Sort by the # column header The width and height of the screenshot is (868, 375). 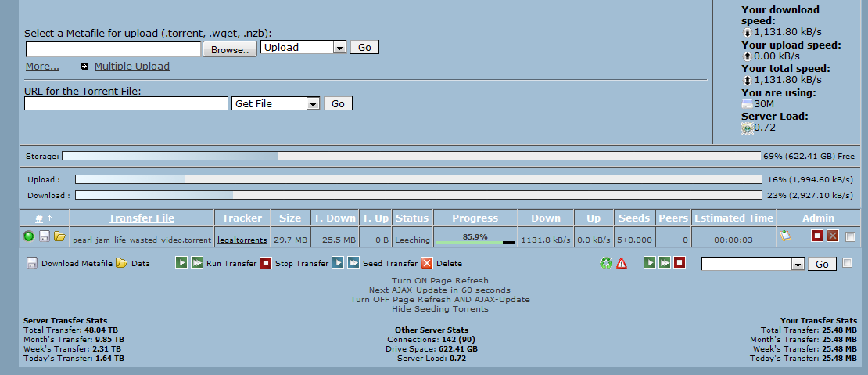pos(39,218)
